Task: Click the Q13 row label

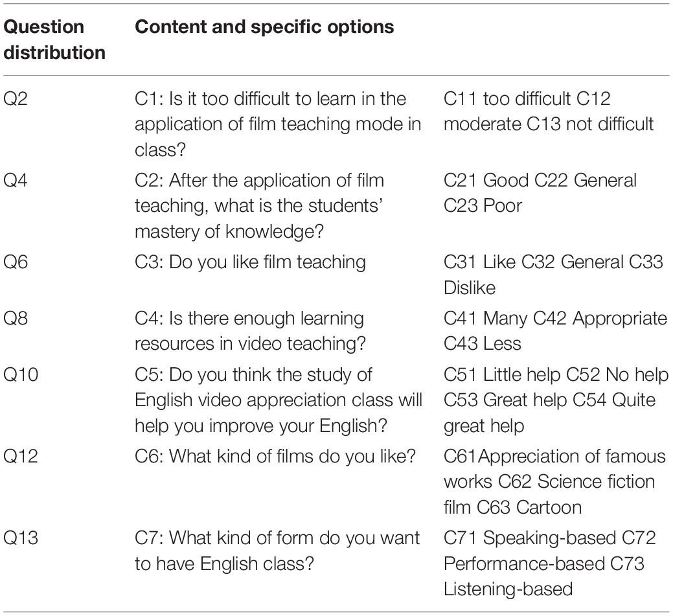Action: click(x=21, y=538)
